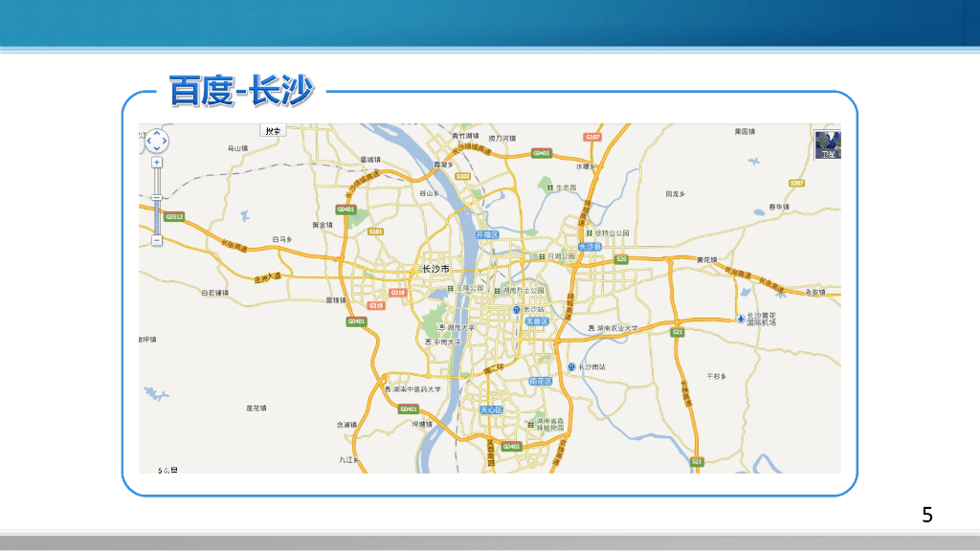This screenshot has width=980, height=551.
Task: Select the 长沙县 district label
Action: coord(590,247)
